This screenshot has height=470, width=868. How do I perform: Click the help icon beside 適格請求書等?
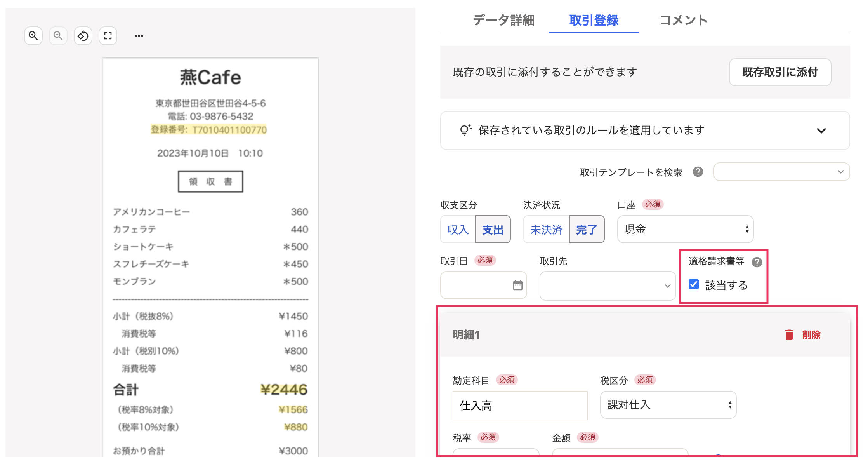point(757,262)
